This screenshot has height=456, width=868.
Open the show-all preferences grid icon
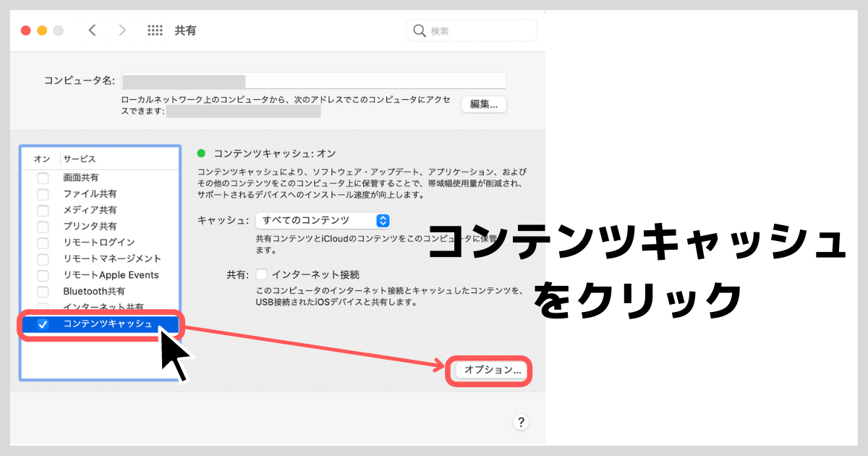click(x=155, y=30)
